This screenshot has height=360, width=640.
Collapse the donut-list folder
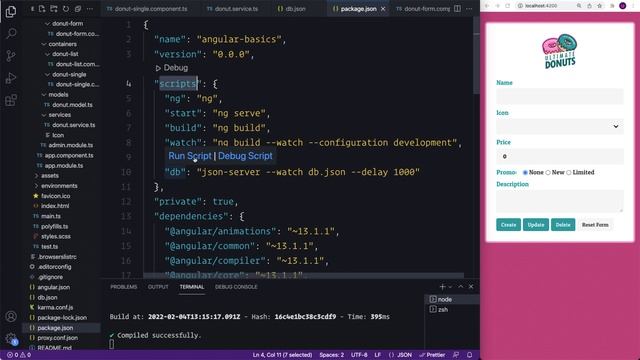point(47,54)
